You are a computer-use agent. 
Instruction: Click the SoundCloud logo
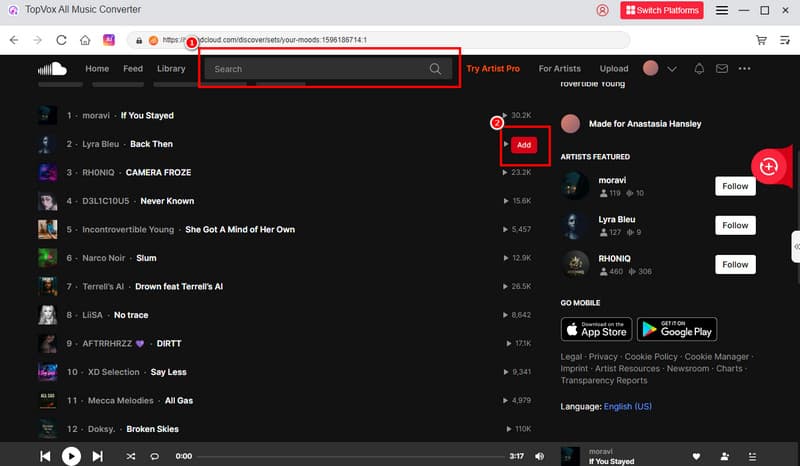coord(52,68)
